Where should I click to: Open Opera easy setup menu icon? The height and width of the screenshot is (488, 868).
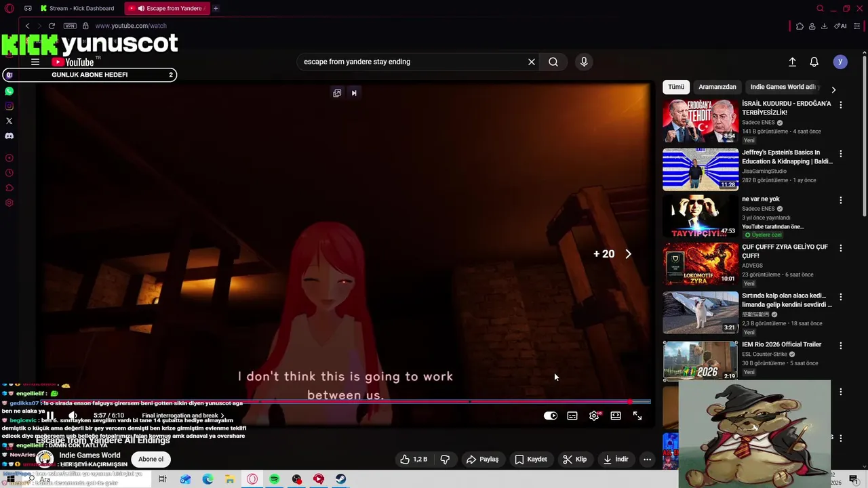click(857, 26)
